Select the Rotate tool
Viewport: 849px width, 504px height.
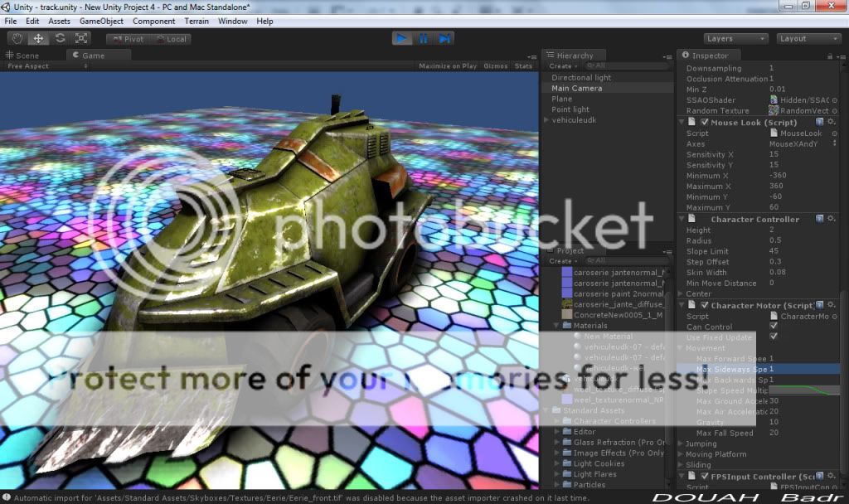[x=60, y=39]
